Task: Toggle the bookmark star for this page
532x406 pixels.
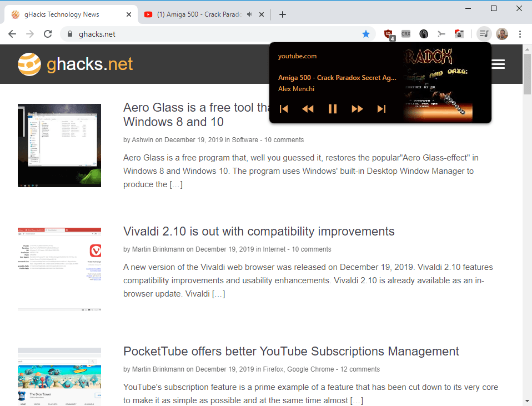Action: 366,34
